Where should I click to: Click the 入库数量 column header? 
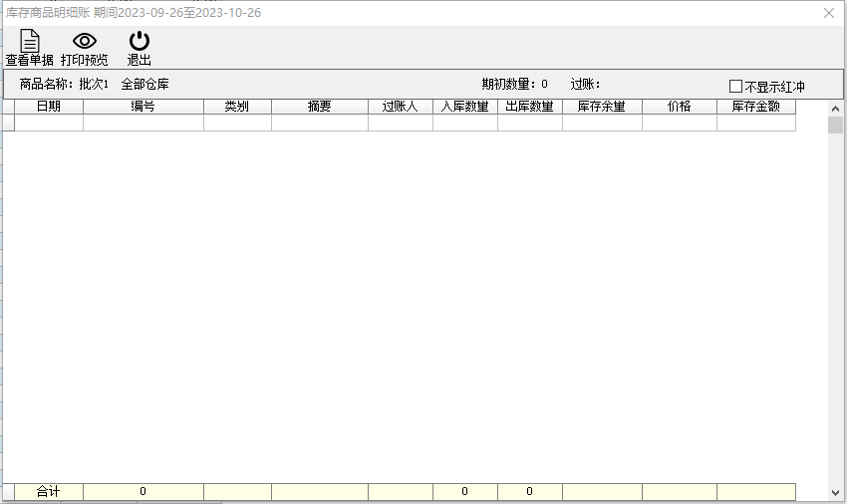point(465,107)
